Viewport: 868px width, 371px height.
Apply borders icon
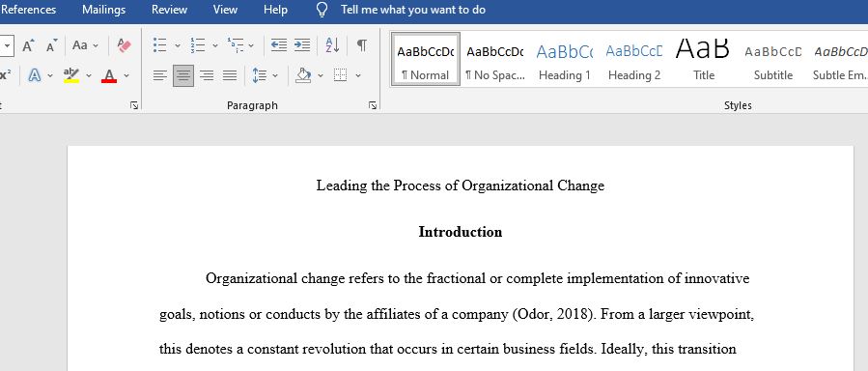(341, 75)
